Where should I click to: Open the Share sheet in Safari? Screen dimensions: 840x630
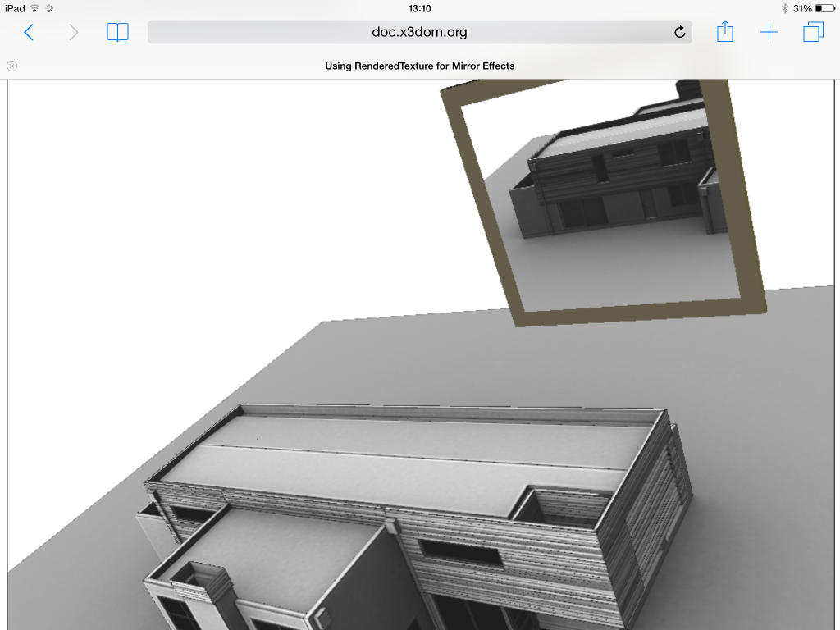point(724,32)
